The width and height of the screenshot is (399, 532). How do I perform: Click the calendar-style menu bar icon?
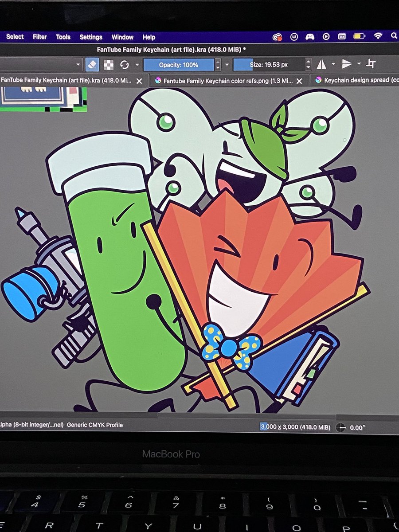pyautogui.click(x=342, y=37)
